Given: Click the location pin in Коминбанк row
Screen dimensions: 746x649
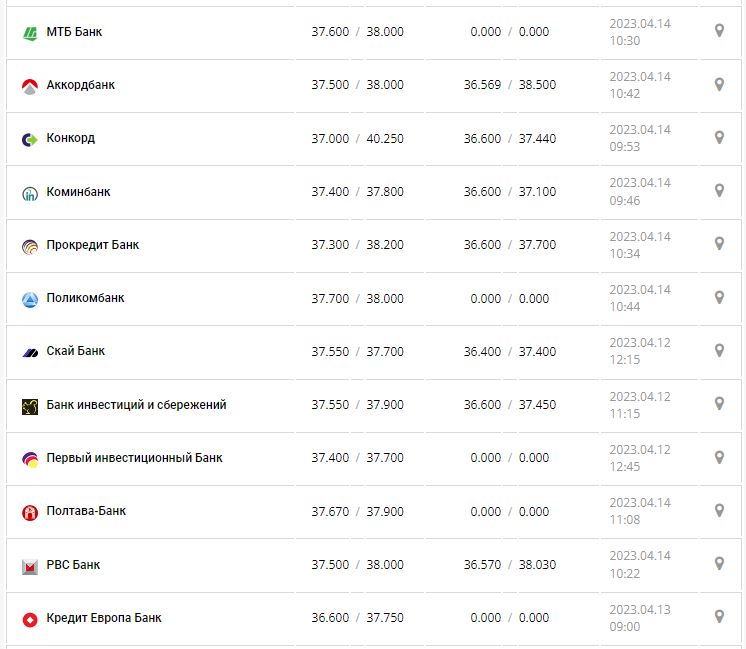Looking at the screenshot, I should 719,191.
